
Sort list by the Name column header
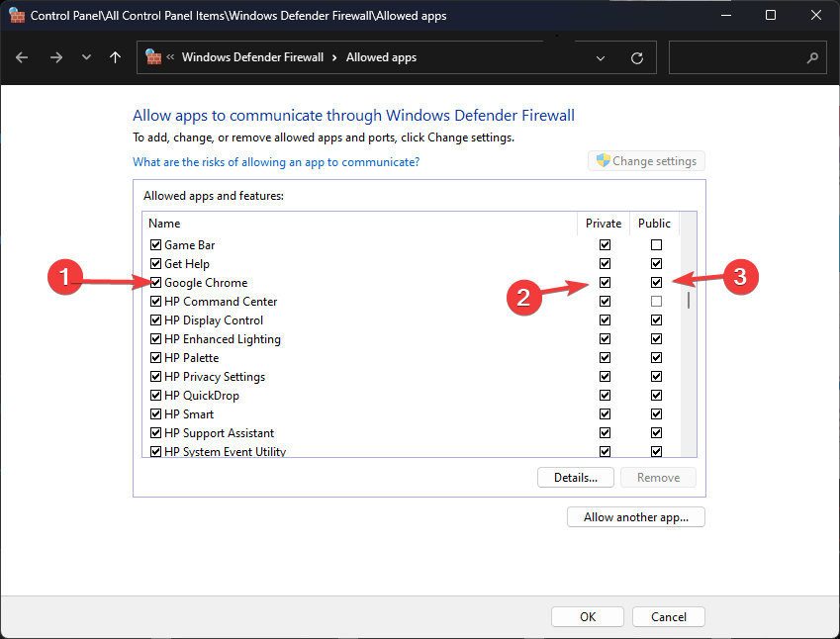pyautogui.click(x=359, y=224)
